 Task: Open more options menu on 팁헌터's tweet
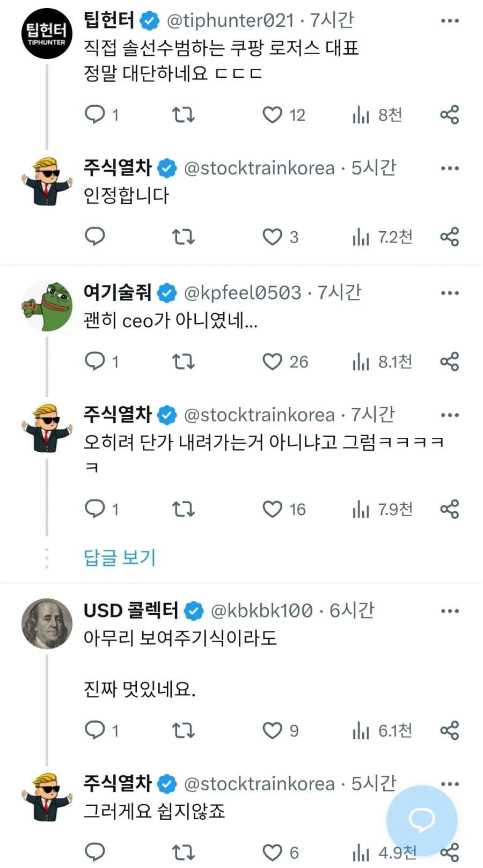pos(450,20)
